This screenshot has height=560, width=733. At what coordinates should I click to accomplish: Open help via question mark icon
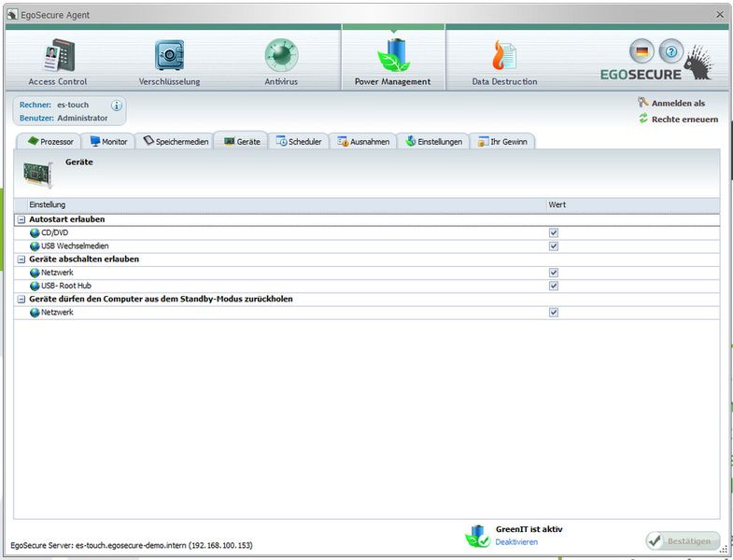pos(671,51)
